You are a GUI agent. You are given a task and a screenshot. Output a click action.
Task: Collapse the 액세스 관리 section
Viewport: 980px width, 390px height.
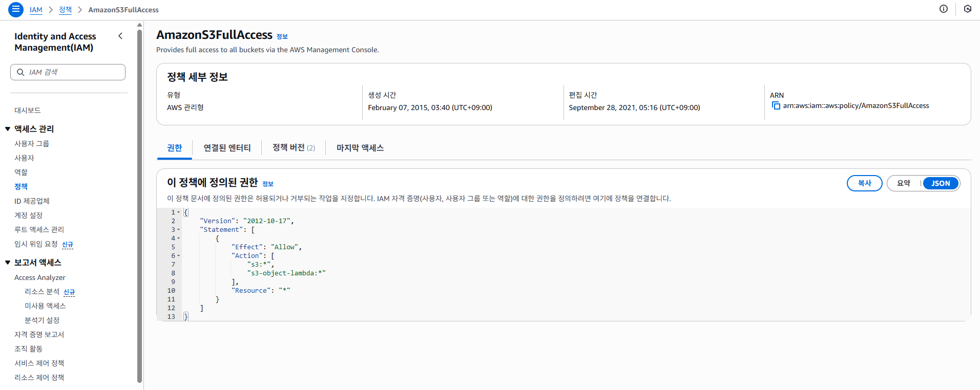(8, 129)
